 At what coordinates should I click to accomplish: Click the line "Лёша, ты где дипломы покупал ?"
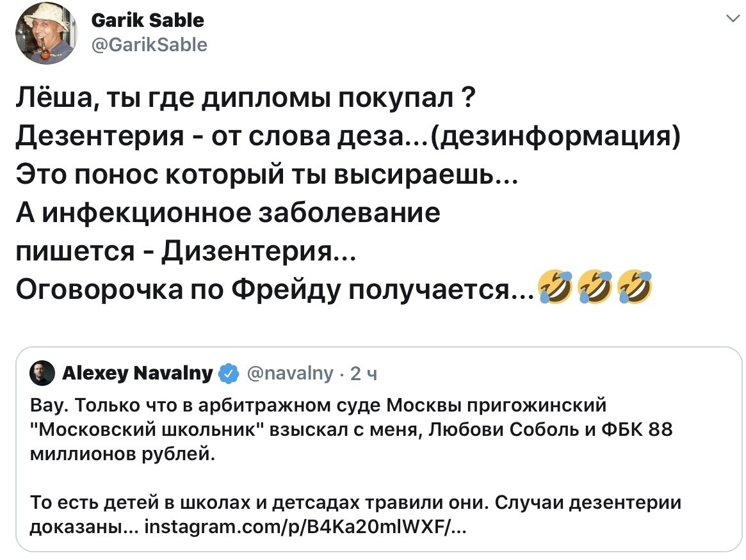click(x=245, y=99)
